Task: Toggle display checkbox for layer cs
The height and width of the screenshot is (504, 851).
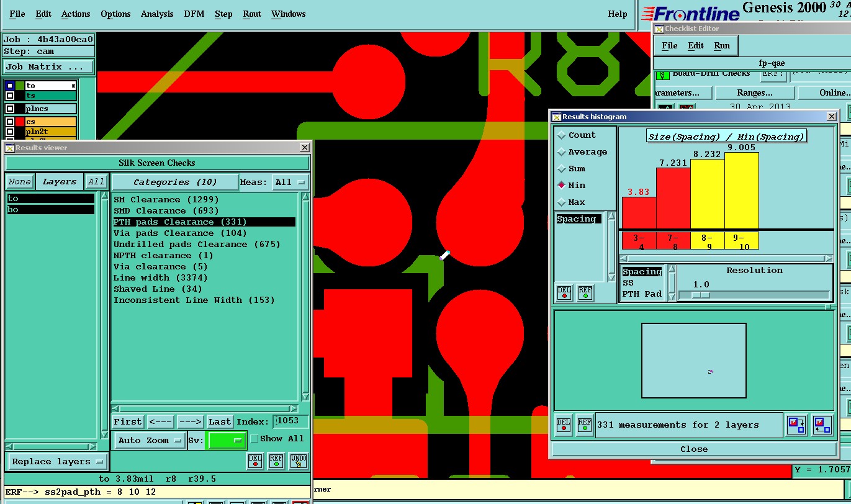Action: pyautogui.click(x=9, y=122)
